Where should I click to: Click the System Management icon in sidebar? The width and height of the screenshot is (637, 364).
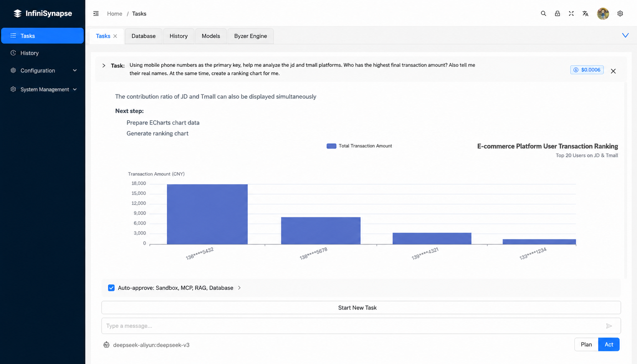[13, 89]
